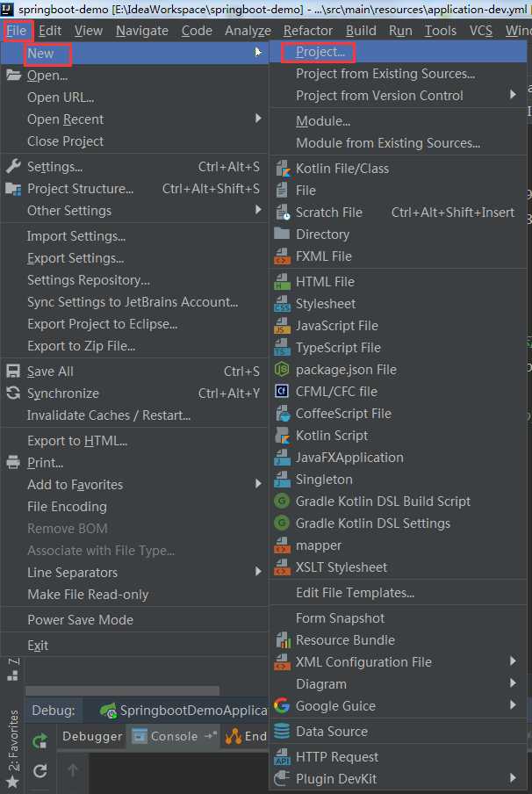This screenshot has width=532, height=794.
Task: Click the Print printer icon
Action: (13, 462)
